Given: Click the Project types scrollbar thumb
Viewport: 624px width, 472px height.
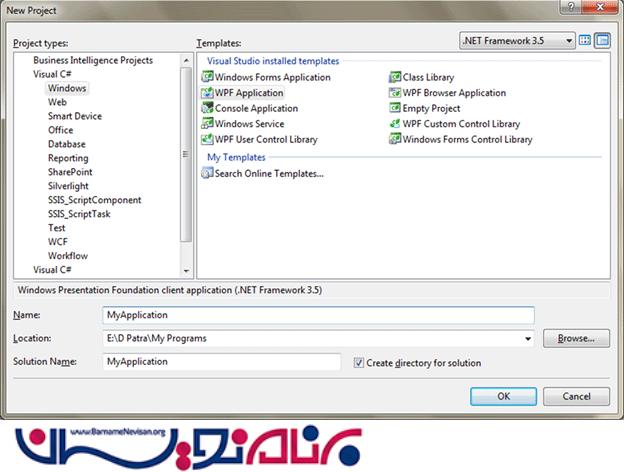Looking at the screenshot, I should (186, 154).
